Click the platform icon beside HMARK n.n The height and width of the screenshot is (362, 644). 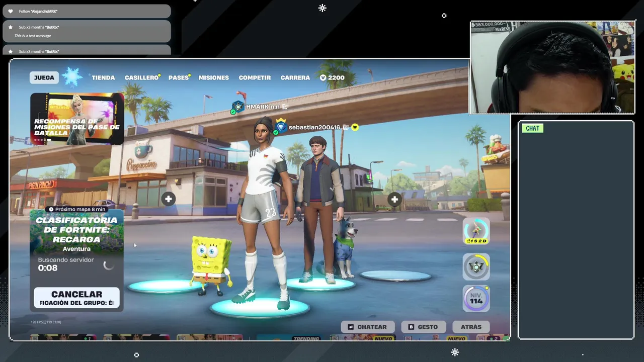tap(285, 107)
